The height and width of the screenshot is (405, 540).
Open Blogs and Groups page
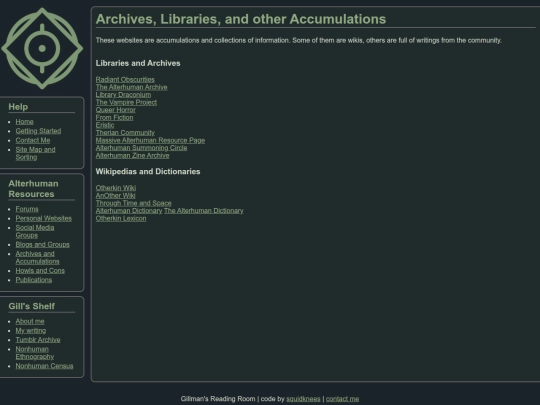coord(42,245)
